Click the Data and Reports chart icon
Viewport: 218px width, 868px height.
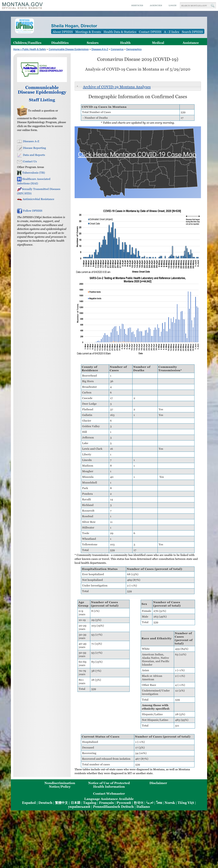click(20, 155)
